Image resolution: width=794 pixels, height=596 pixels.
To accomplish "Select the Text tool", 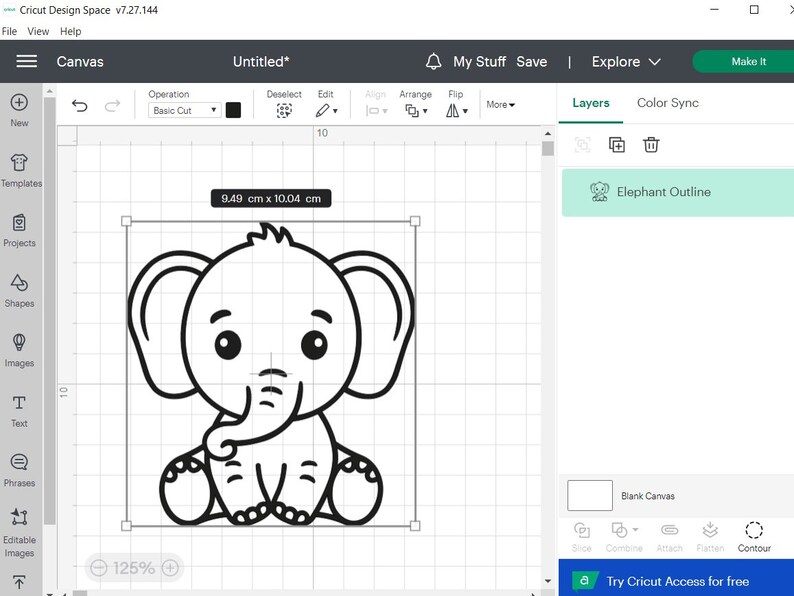I will [19, 411].
